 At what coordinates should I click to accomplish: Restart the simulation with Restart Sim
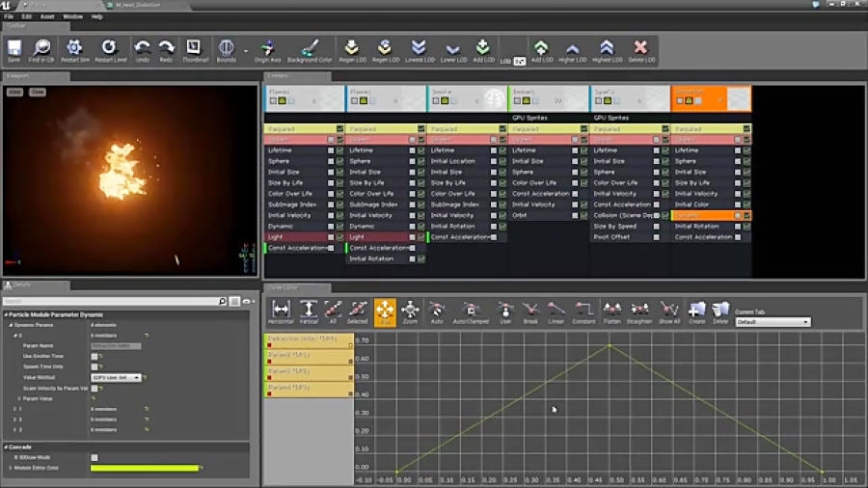[74, 49]
